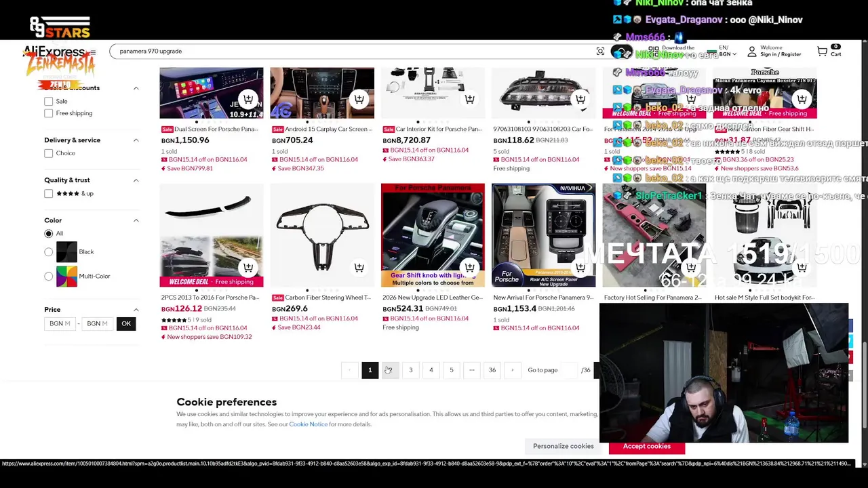Collapse the Color filter section
This screenshot has height=488, width=868.
click(136, 220)
